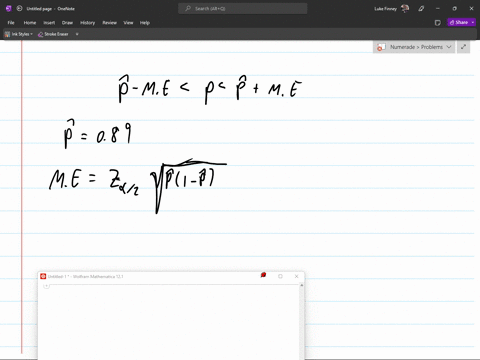Open the Review ribbon tab
480x360 pixels.
109,23
